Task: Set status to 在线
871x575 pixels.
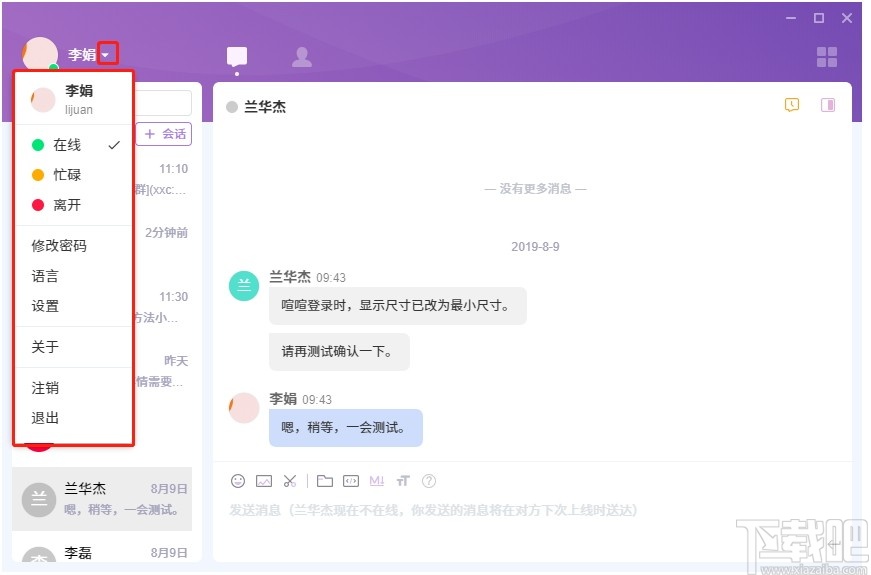Action: click(x=73, y=145)
